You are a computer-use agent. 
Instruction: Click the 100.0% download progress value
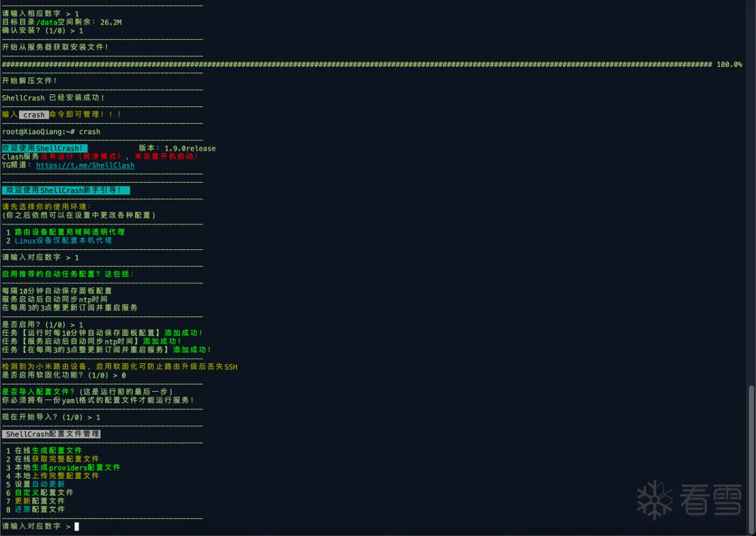(x=730, y=64)
